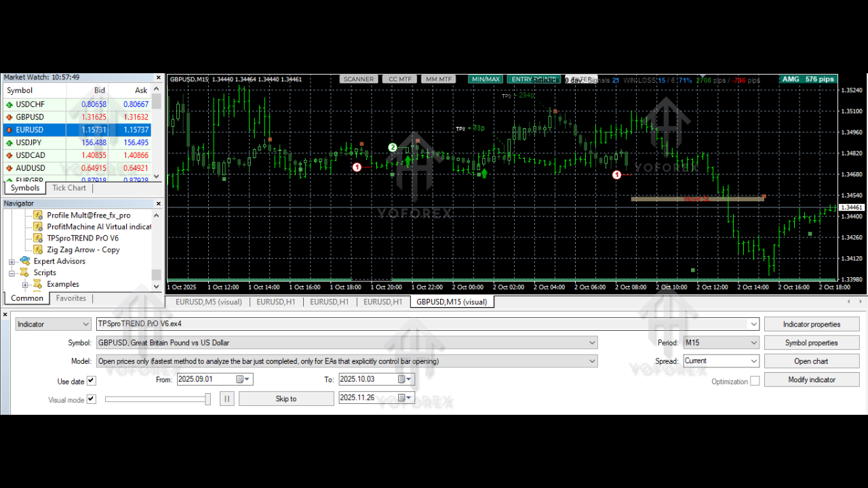Image resolution: width=868 pixels, height=488 pixels.
Task: Toggle the Optimization checkbox
Action: (755, 382)
